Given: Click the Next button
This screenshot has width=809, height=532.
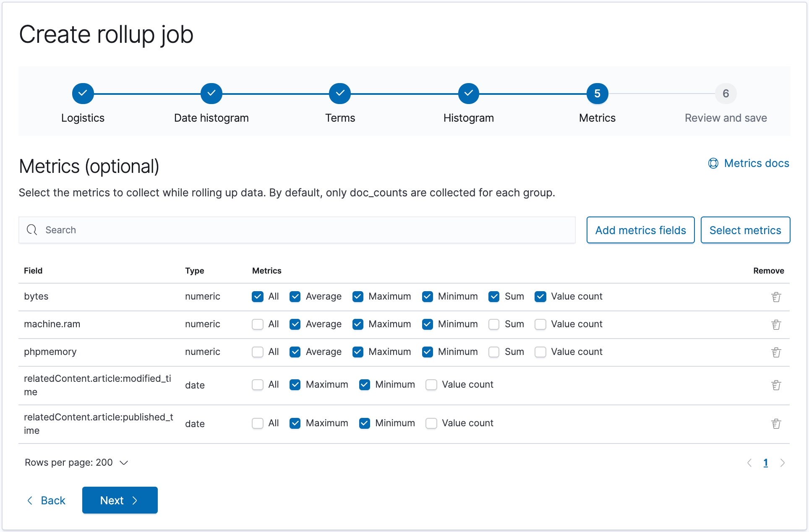Looking at the screenshot, I should click(120, 500).
